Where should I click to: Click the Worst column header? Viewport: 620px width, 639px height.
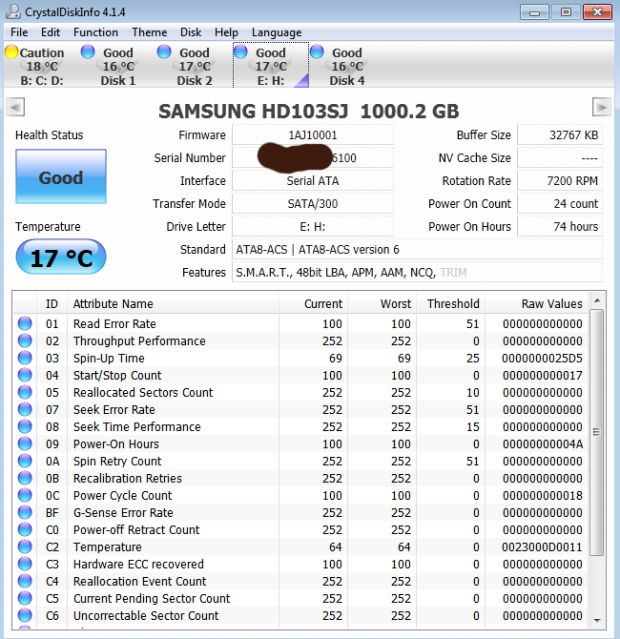[x=382, y=303]
